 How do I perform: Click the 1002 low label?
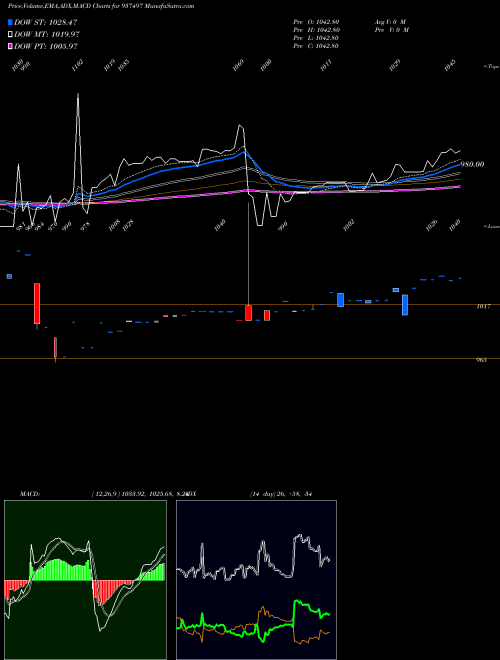348,225
